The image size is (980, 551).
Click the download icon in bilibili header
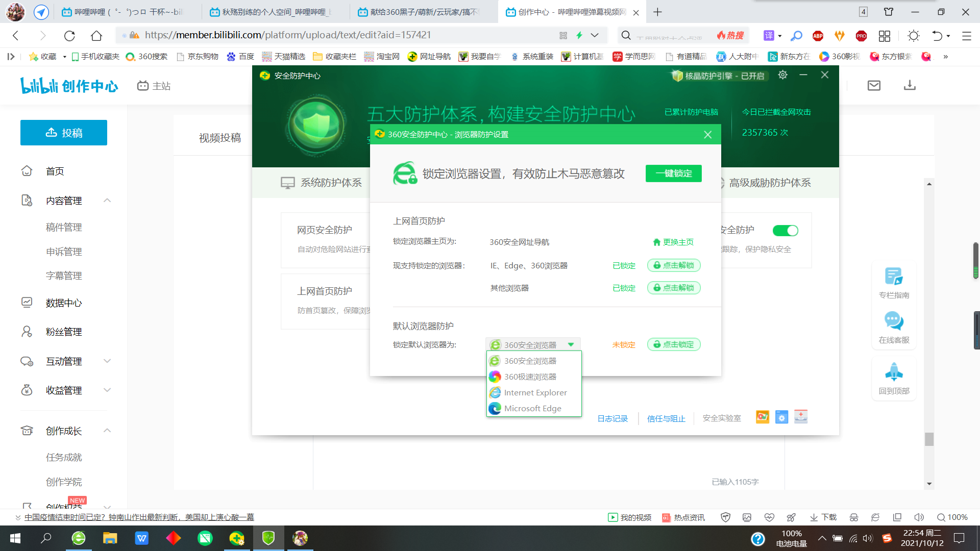910,86
